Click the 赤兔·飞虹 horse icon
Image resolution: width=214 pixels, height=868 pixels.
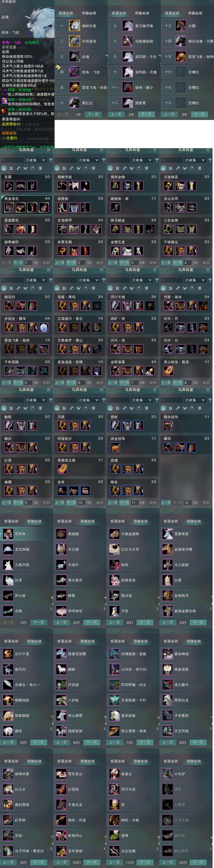74,72
